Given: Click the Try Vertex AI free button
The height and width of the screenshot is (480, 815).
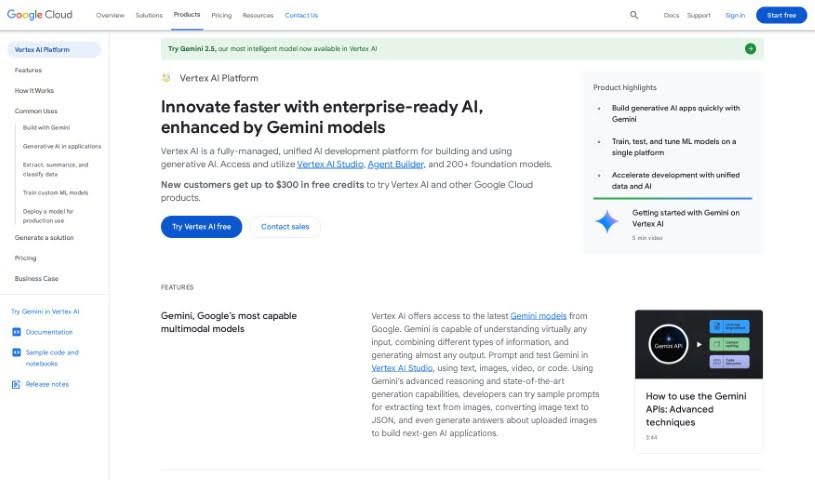Looking at the screenshot, I should coord(201,227).
